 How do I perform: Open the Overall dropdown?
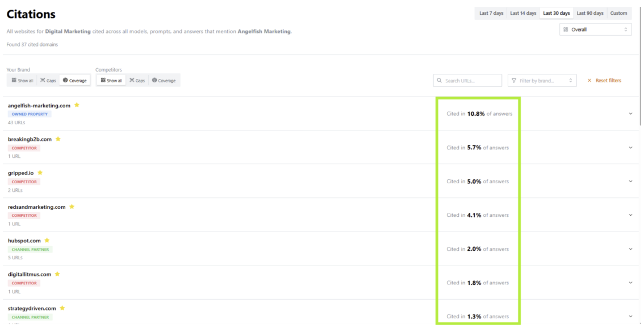click(x=596, y=30)
